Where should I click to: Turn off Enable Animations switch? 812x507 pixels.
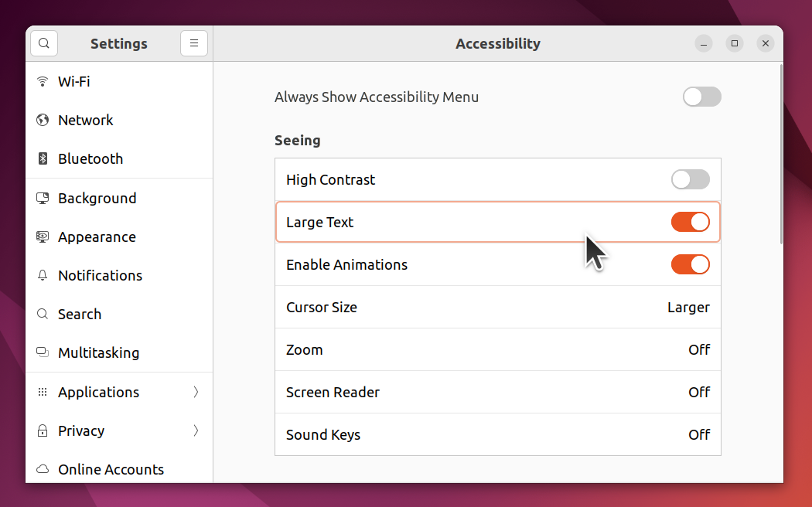(x=690, y=264)
